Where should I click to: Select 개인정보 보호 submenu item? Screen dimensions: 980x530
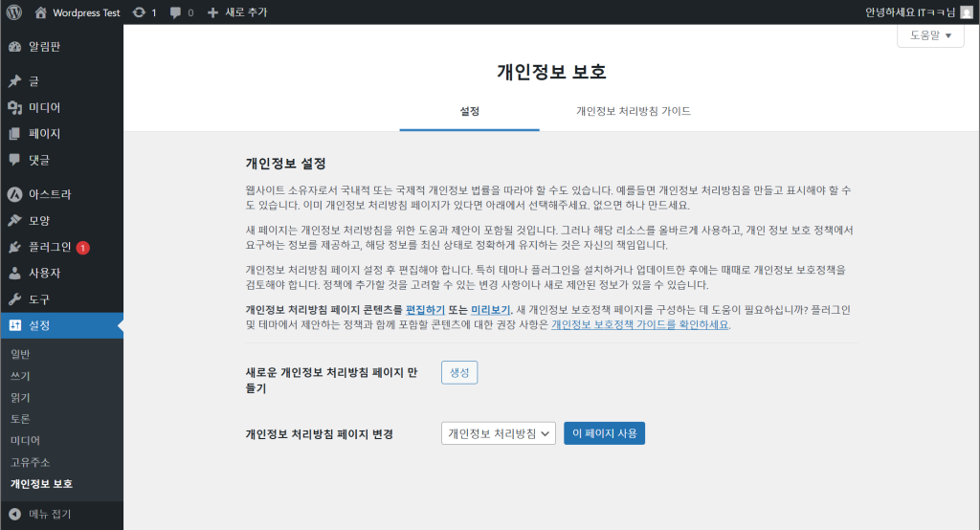point(42,484)
